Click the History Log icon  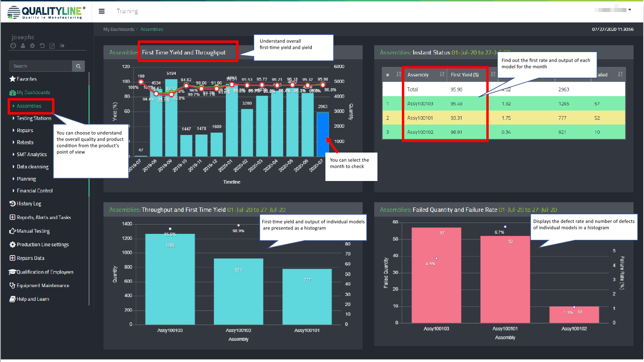pyautogui.click(x=12, y=203)
